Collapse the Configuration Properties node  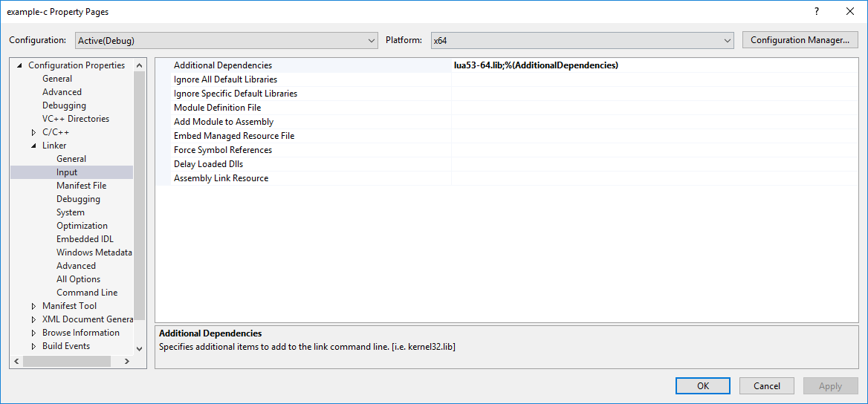pos(19,65)
